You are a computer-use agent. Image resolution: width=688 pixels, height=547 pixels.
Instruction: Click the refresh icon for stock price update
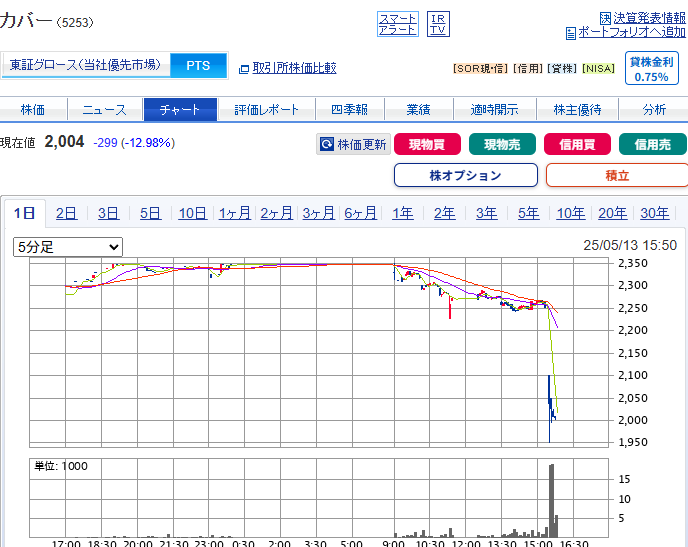click(326, 145)
